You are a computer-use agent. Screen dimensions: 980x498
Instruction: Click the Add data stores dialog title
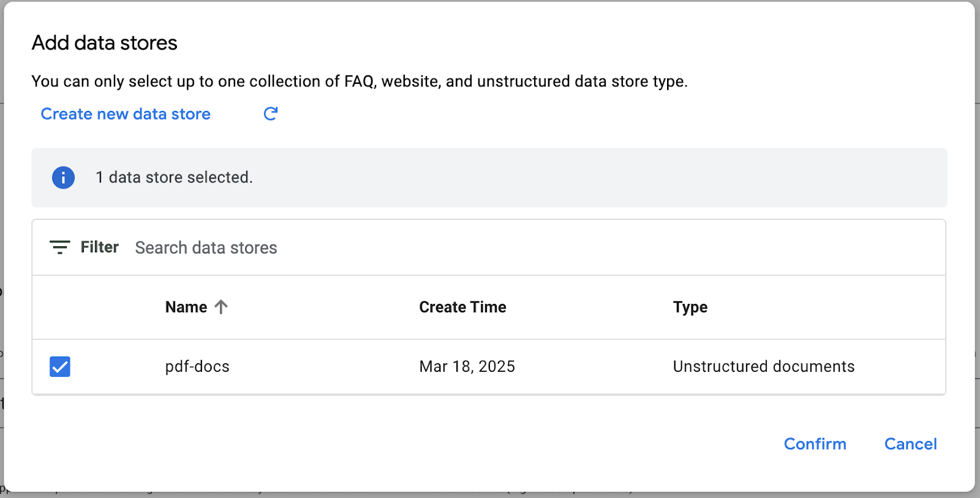[x=105, y=43]
